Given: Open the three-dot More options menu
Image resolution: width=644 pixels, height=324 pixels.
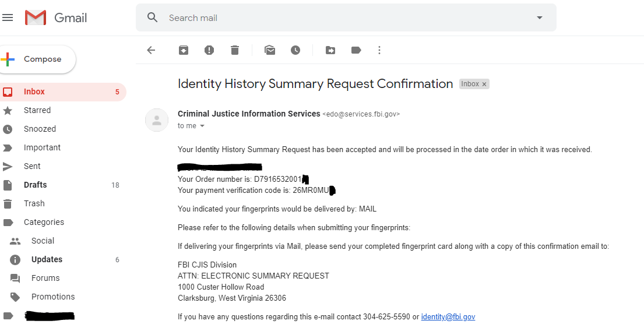Looking at the screenshot, I should tap(379, 50).
